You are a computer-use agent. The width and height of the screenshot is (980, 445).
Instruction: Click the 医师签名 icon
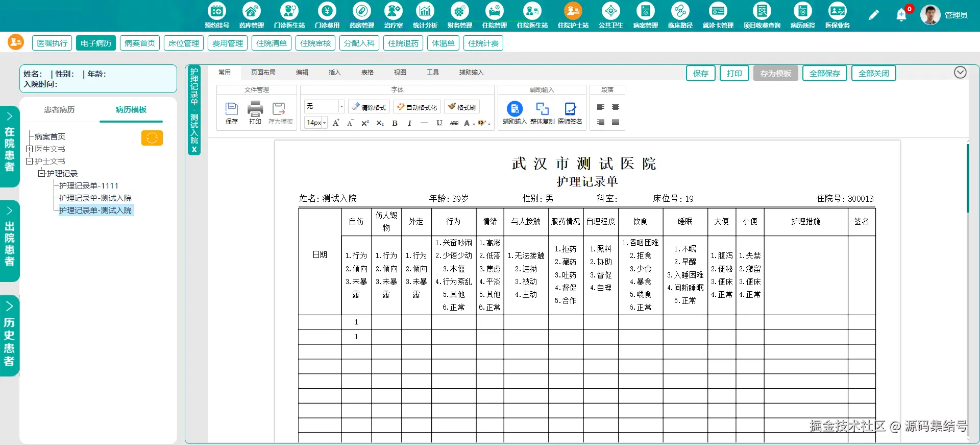point(570,109)
